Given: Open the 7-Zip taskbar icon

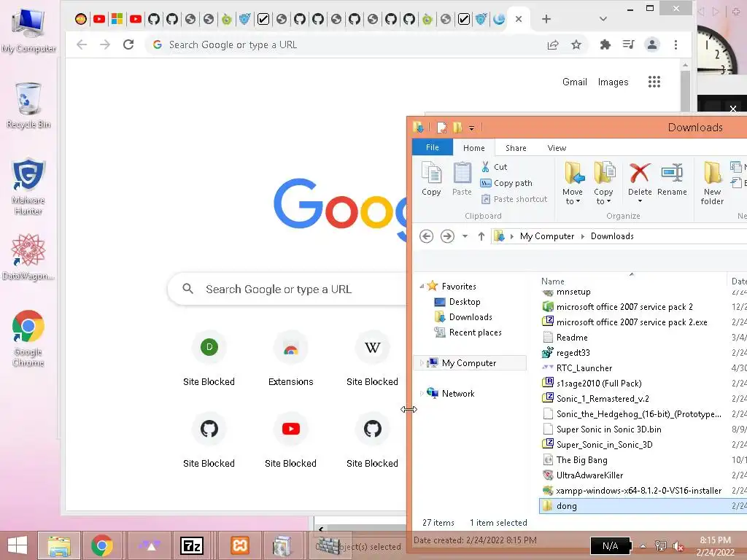Looking at the screenshot, I should (192, 545).
